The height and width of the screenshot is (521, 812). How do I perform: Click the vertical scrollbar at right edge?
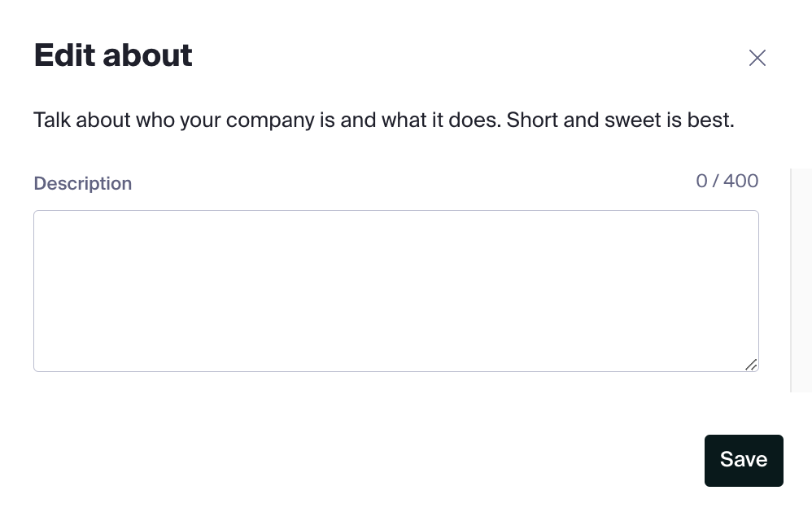click(x=801, y=280)
